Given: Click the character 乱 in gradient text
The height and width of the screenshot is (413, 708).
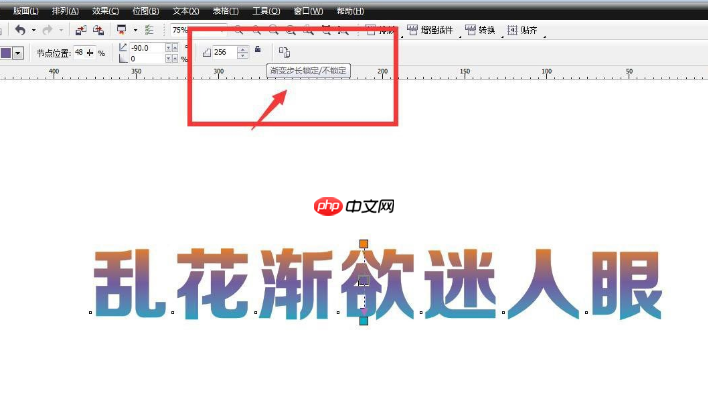Looking at the screenshot, I should (130, 283).
